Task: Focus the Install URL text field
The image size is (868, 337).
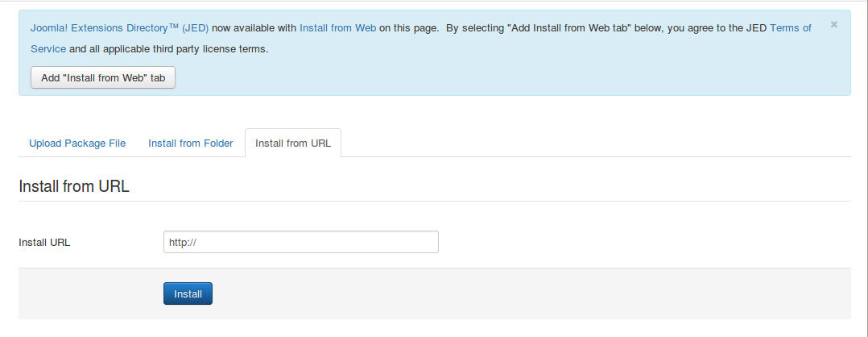Action: coord(300,242)
